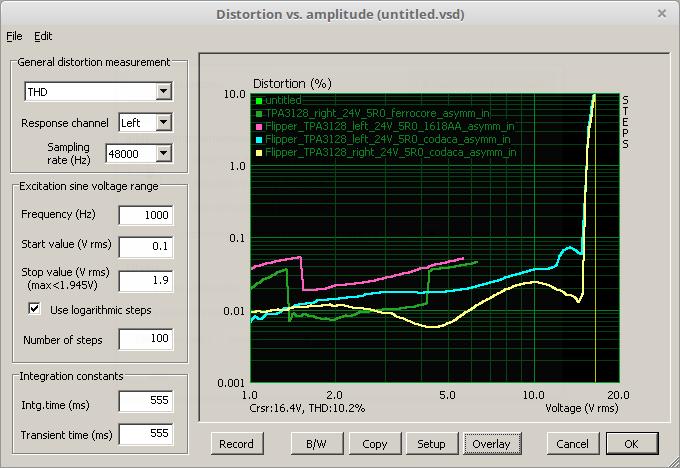Open the File menu
The image size is (680, 468).
pyautogui.click(x=14, y=36)
